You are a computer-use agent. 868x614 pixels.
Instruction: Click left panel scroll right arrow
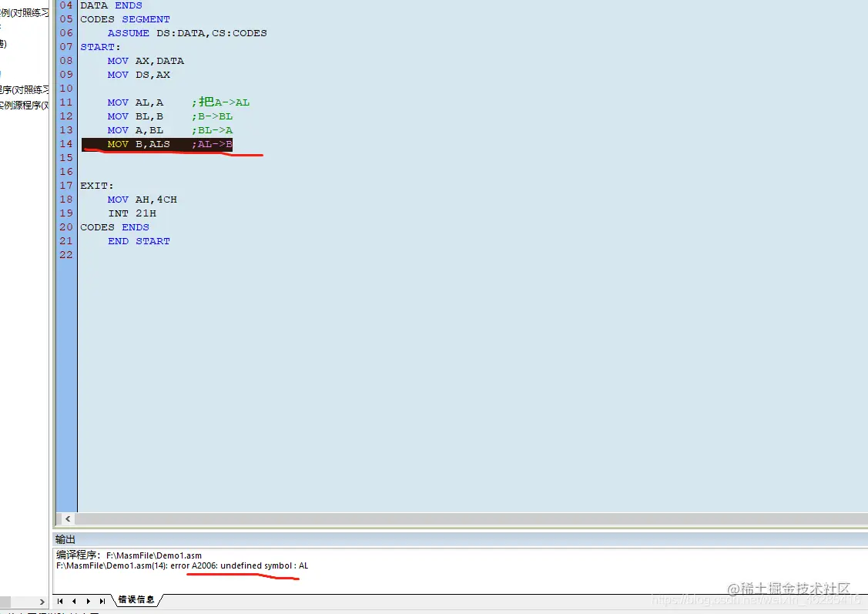[42, 602]
